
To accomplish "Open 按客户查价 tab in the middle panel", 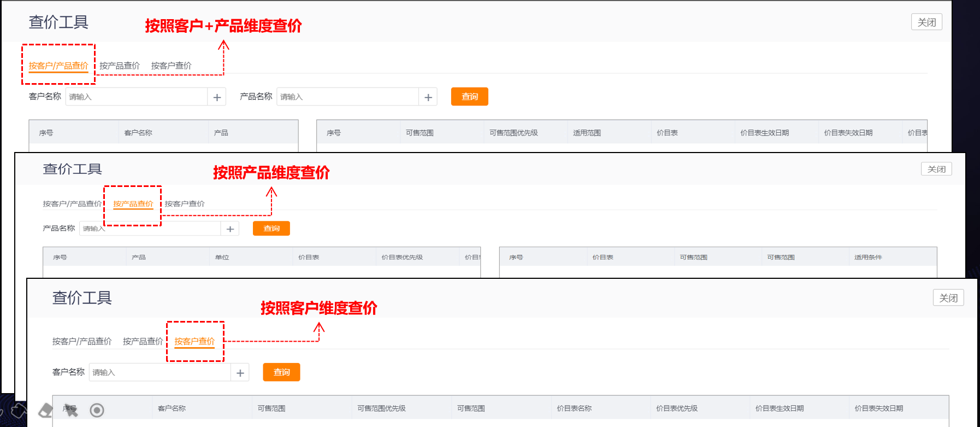I will point(185,204).
